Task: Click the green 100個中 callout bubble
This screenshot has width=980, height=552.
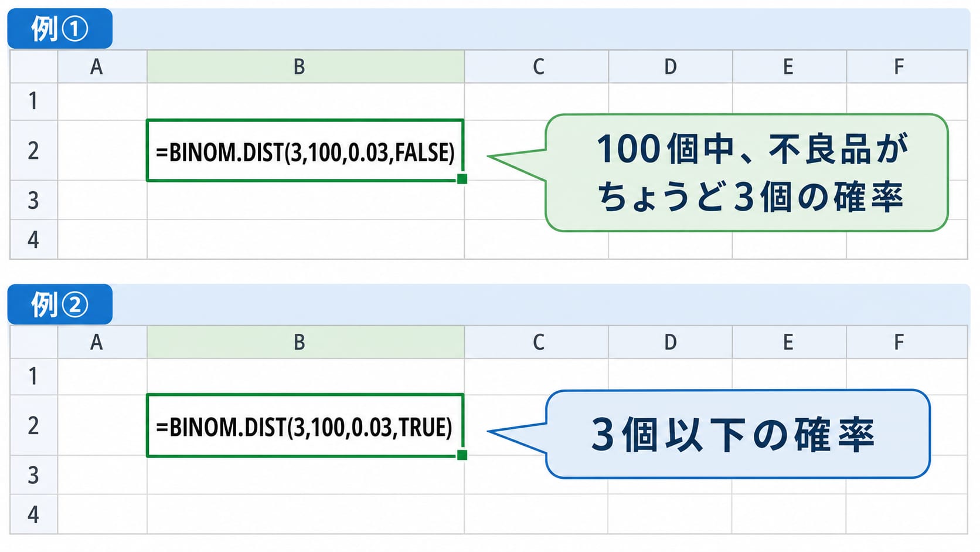Action: point(746,172)
